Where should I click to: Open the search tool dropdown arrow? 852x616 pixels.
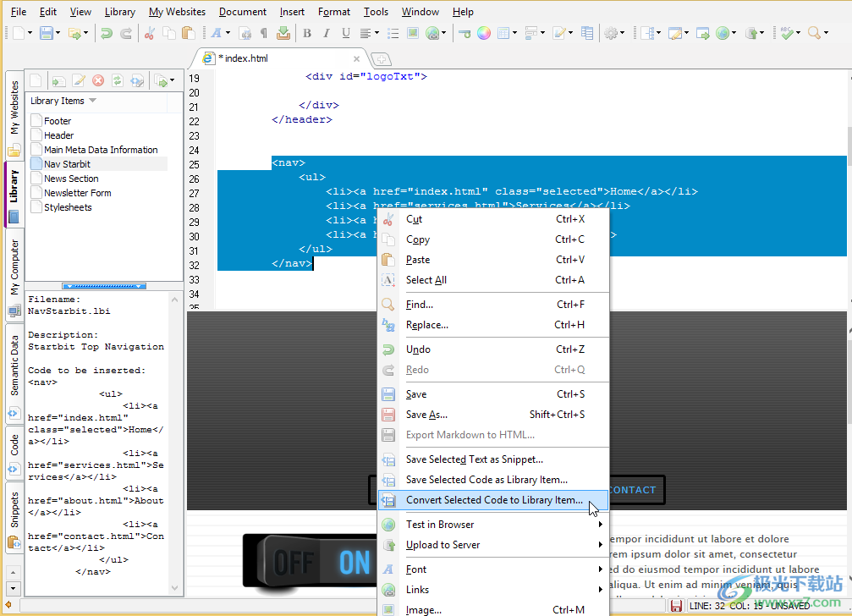(x=826, y=33)
